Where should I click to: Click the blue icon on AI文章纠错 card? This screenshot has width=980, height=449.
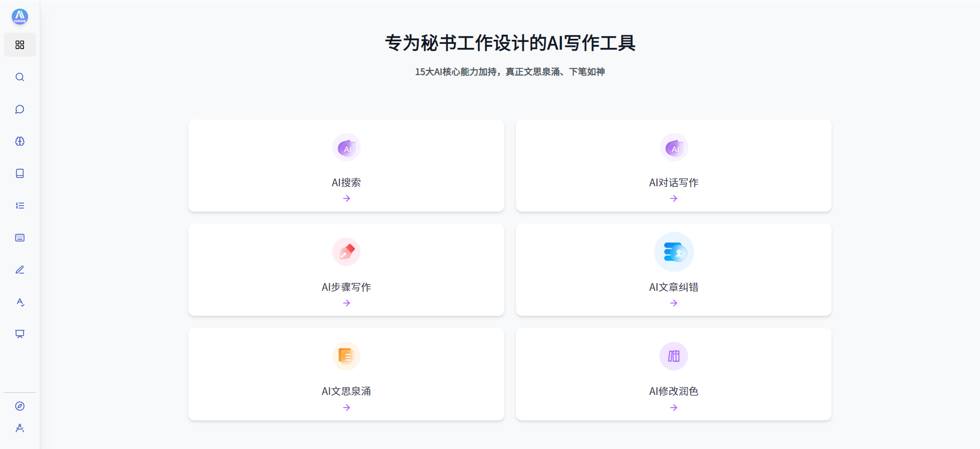click(x=674, y=252)
